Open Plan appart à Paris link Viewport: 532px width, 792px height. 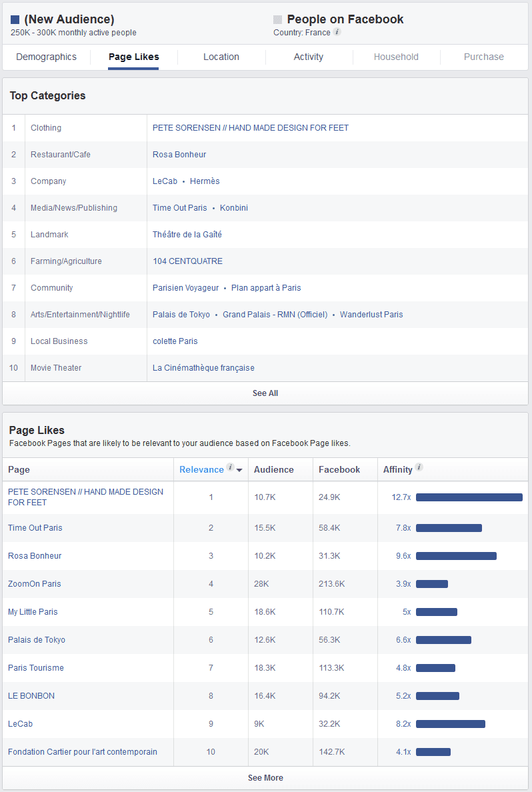pos(266,288)
